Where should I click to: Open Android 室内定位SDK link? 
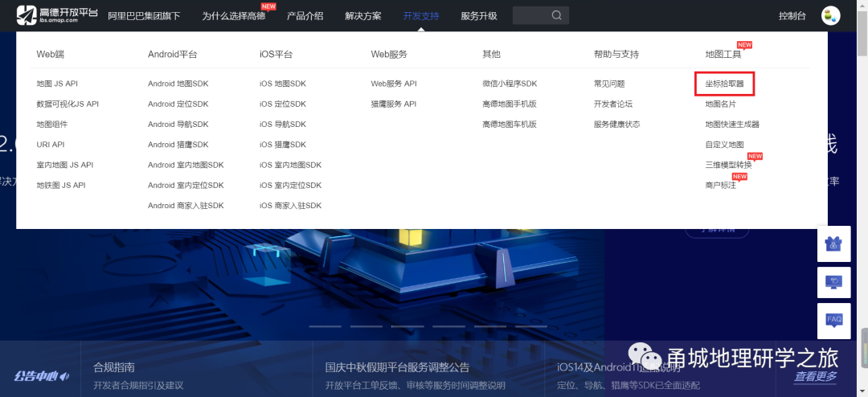pyautogui.click(x=186, y=186)
